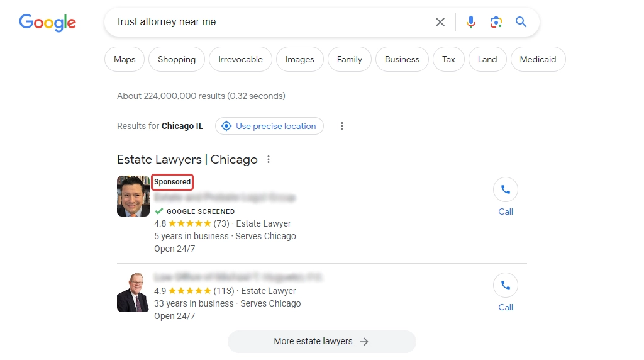The height and width of the screenshot is (360, 644).
Task: Open options menu beside Use precise location
Action: (x=341, y=126)
